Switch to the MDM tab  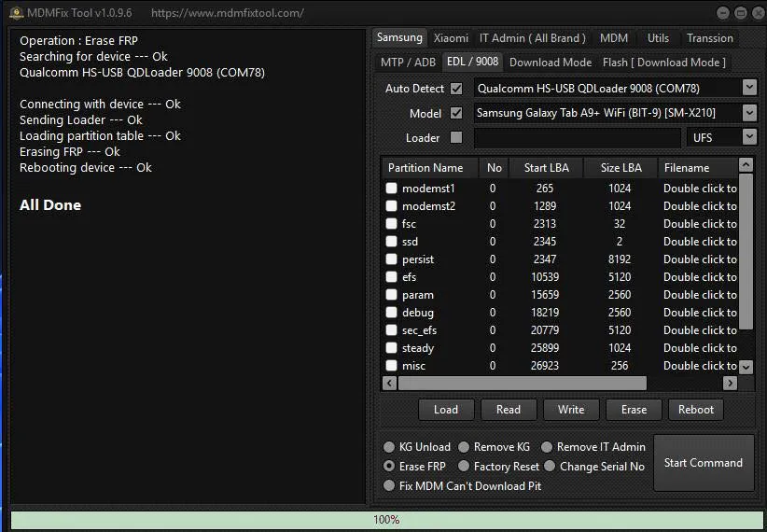pos(614,38)
